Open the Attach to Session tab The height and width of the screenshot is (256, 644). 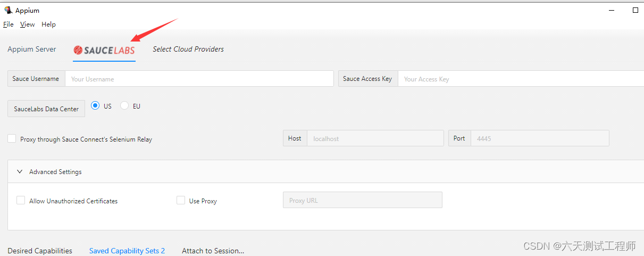[213, 251]
